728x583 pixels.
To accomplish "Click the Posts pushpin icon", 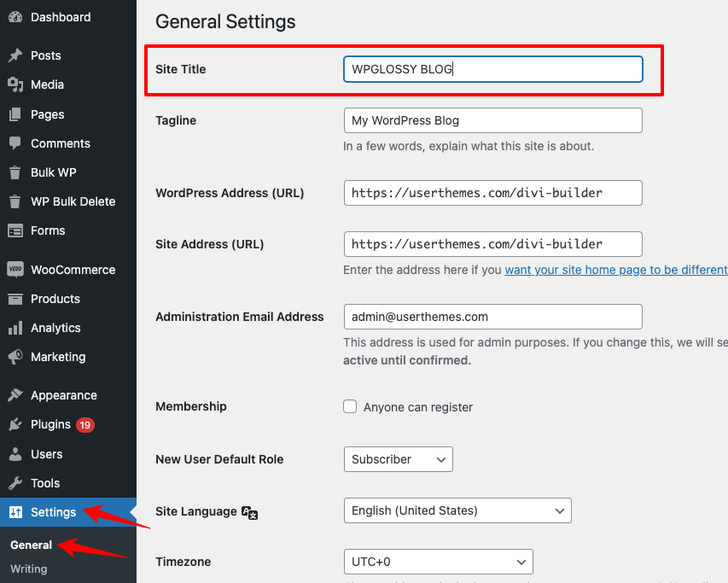I will [x=15, y=55].
